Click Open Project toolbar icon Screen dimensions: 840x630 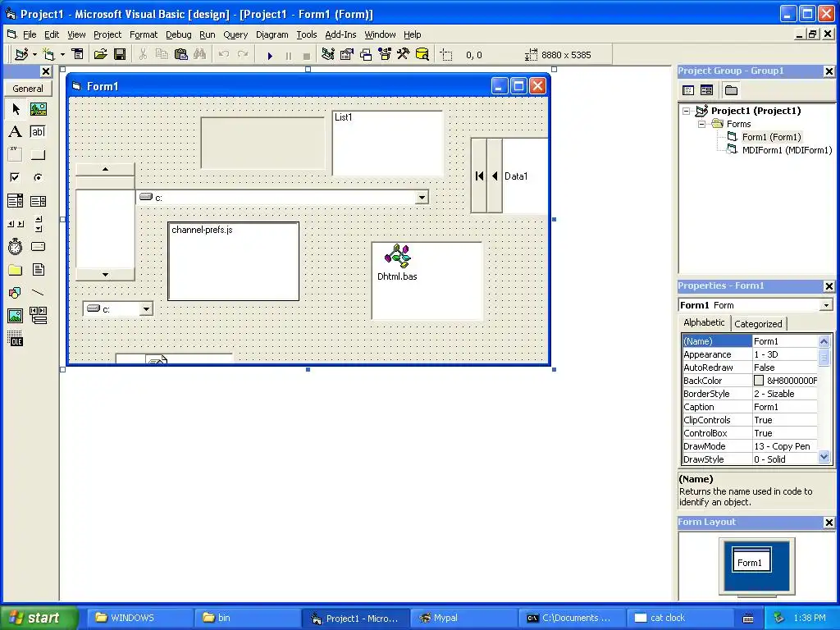tap(101, 55)
